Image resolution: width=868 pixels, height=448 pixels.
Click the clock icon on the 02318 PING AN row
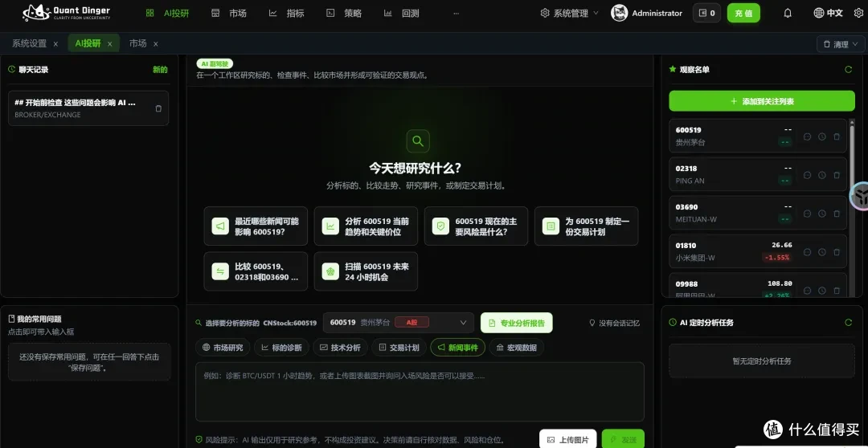(822, 175)
